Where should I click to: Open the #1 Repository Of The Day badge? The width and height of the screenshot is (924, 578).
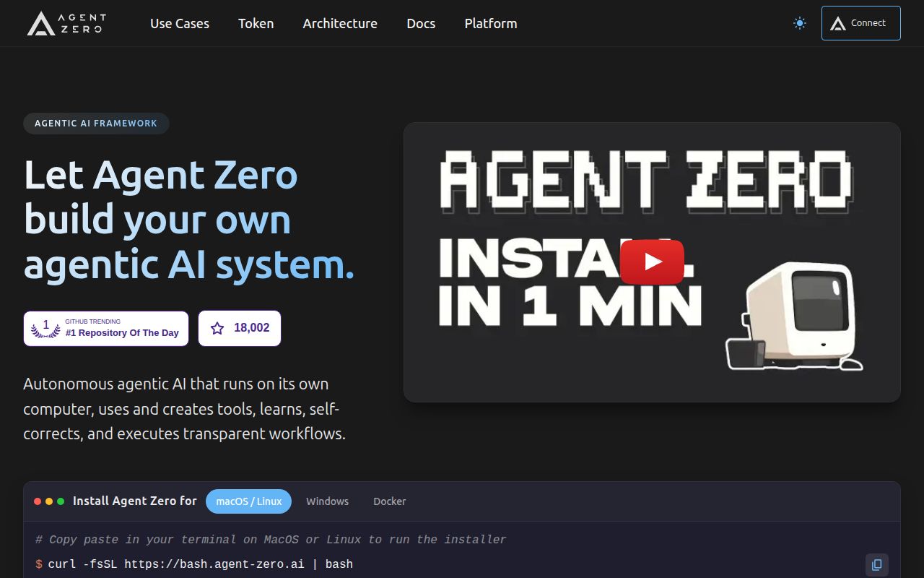click(x=106, y=329)
